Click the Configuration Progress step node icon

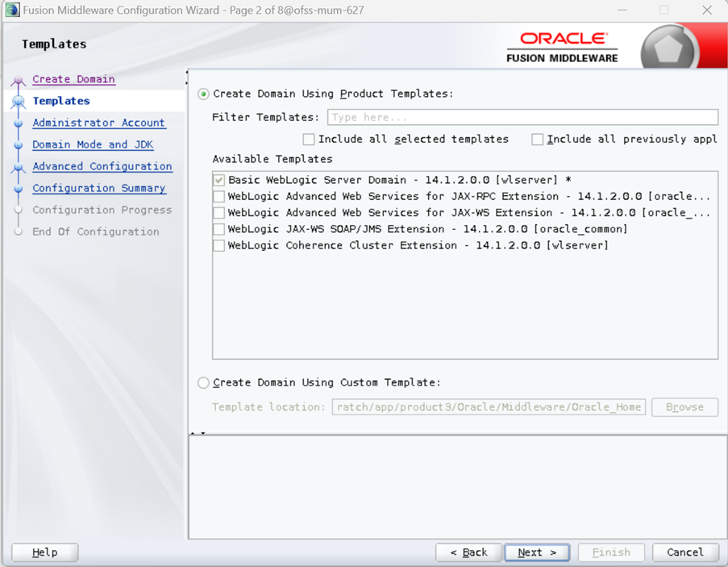pos(18,210)
